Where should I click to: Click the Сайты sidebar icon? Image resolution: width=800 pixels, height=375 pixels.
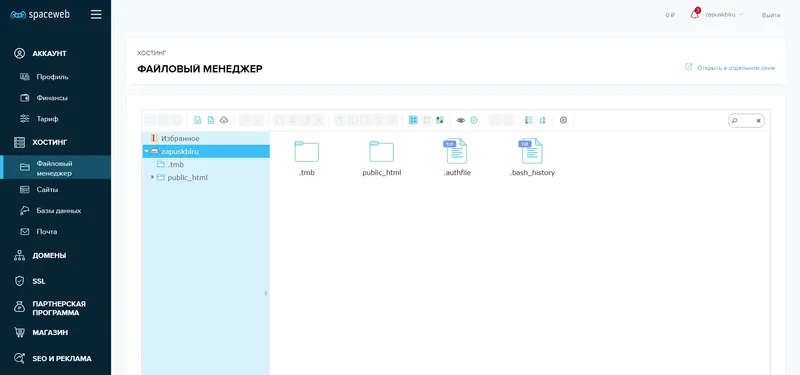(x=24, y=190)
